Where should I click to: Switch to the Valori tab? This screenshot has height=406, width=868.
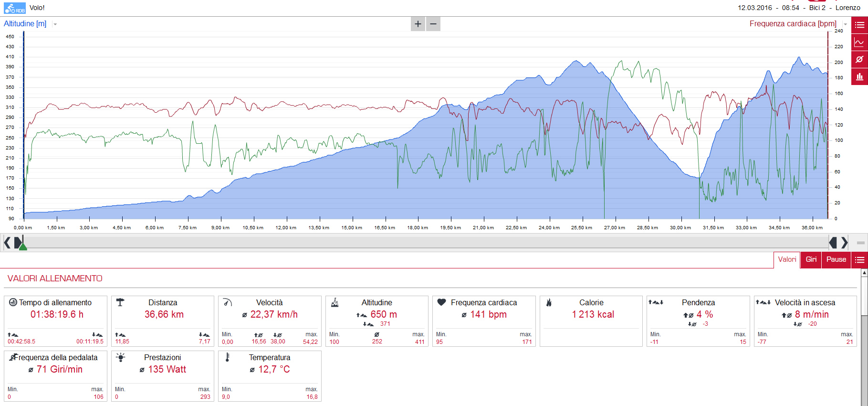pos(787,260)
